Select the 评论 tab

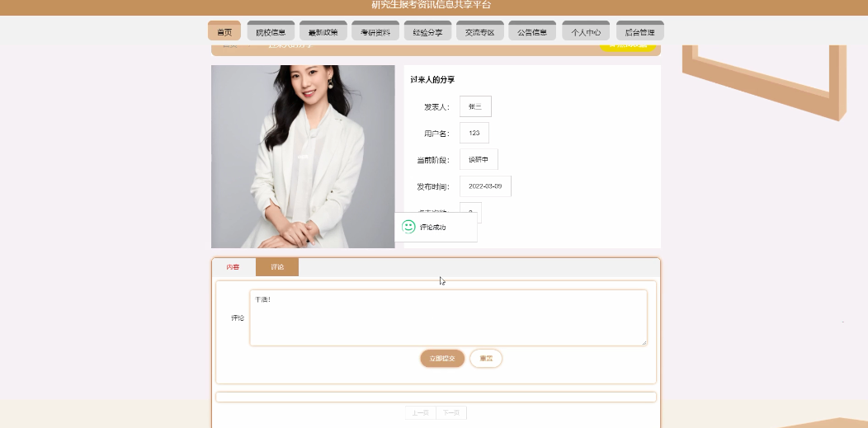(x=277, y=267)
